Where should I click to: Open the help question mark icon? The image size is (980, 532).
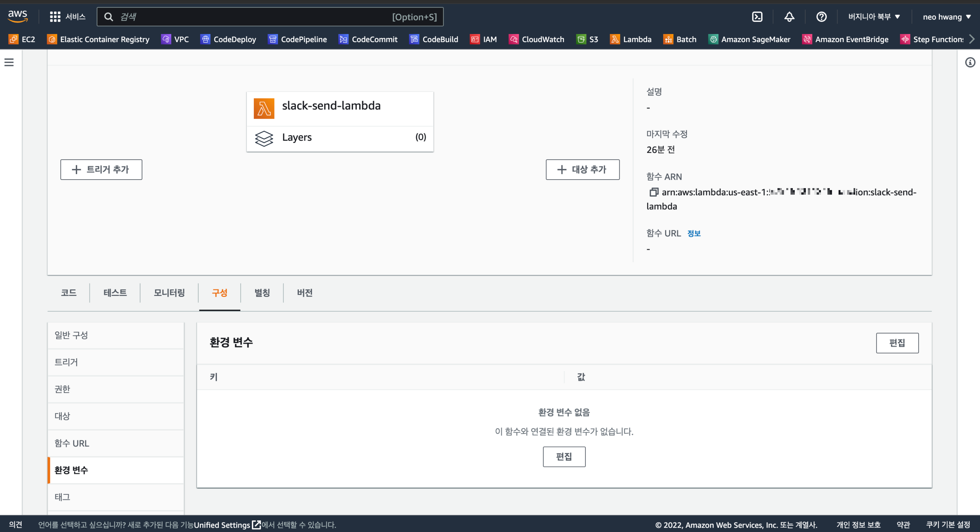(x=821, y=17)
